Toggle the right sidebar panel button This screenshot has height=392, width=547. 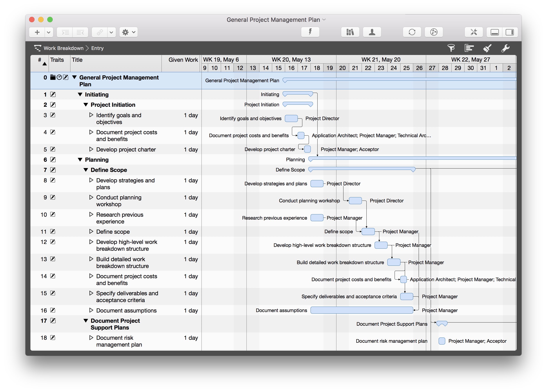tap(510, 32)
